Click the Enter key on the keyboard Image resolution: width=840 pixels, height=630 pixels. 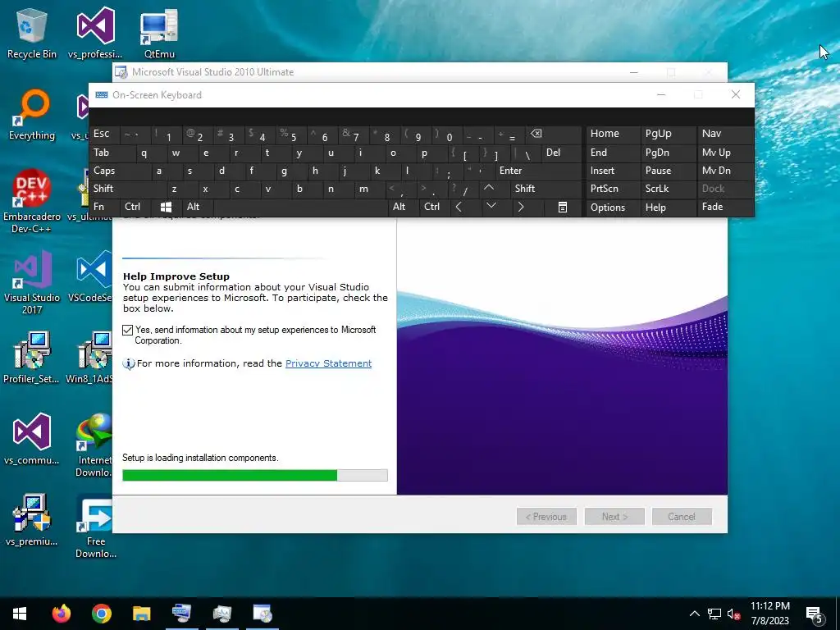coord(538,171)
